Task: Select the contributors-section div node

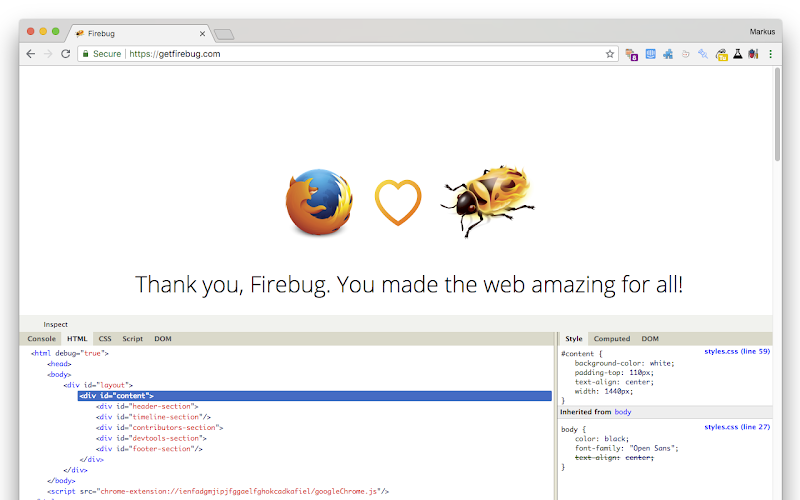Action: pos(160,428)
